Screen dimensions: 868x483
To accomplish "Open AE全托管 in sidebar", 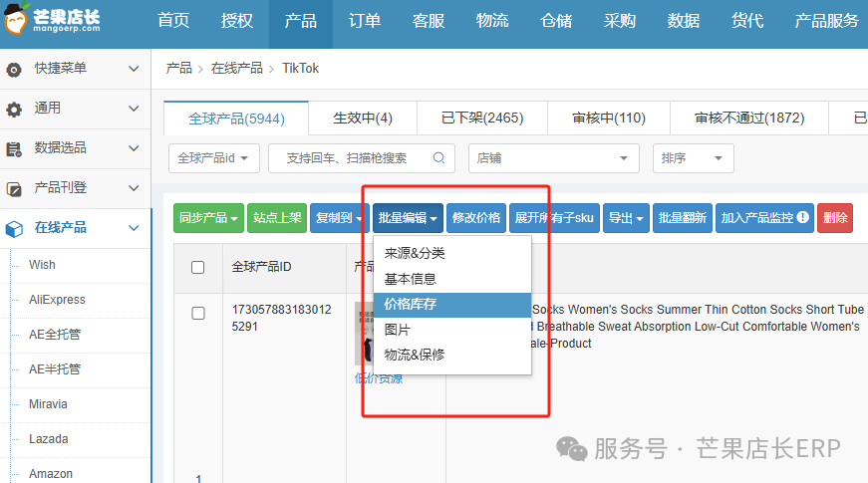I will [55, 335].
